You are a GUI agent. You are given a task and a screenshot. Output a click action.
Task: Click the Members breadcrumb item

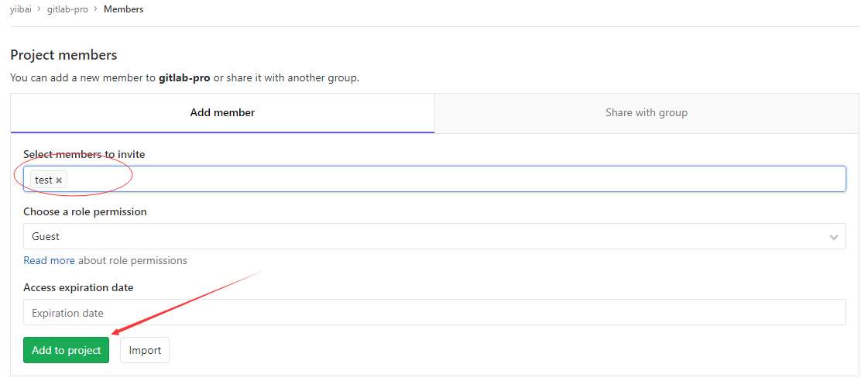point(123,9)
